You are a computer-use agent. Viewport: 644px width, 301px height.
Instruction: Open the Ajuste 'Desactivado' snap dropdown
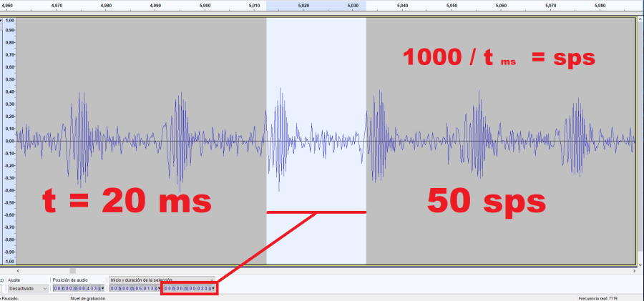29,288
